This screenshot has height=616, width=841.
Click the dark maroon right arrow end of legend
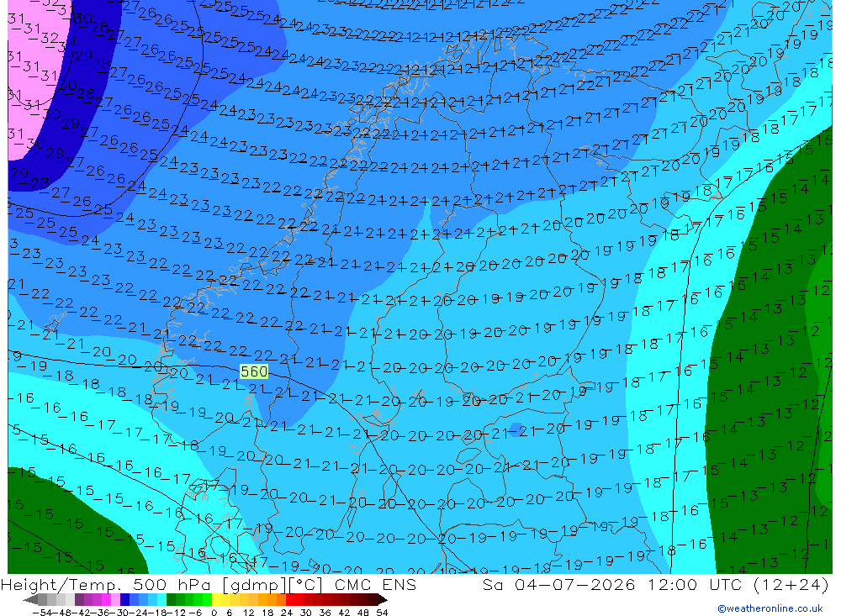382,599
